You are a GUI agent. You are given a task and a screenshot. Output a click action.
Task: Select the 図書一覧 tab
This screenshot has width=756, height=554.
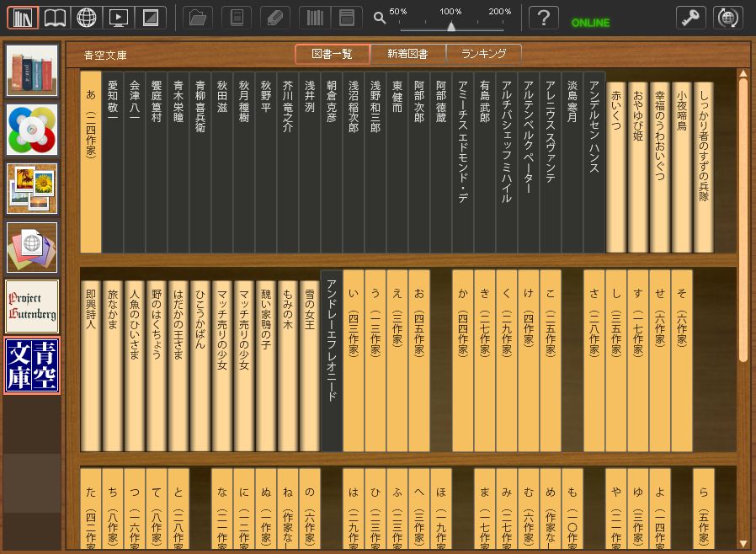[x=333, y=54]
